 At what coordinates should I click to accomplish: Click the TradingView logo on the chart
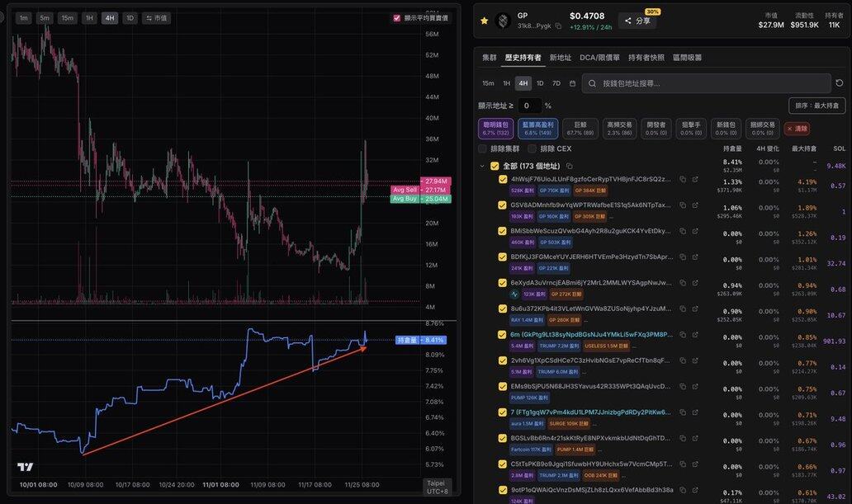click(x=25, y=467)
